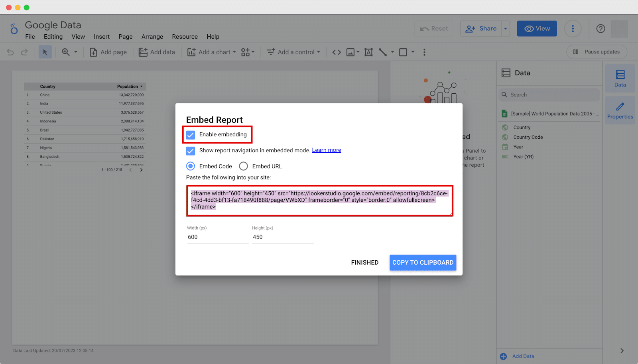The height and width of the screenshot is (364, 638).
Task: Select the arrow selection mode tool
Action: [45, 52]
